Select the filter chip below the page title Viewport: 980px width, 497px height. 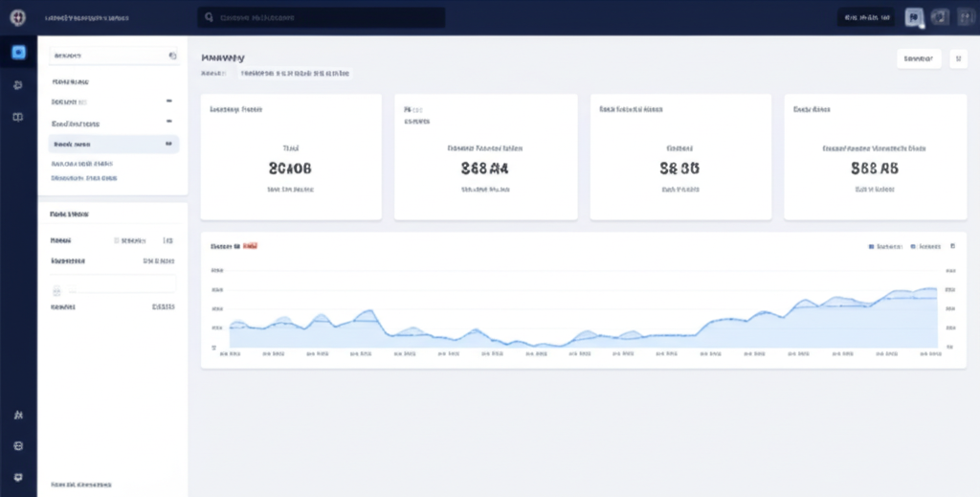click(x=295, y=73)
